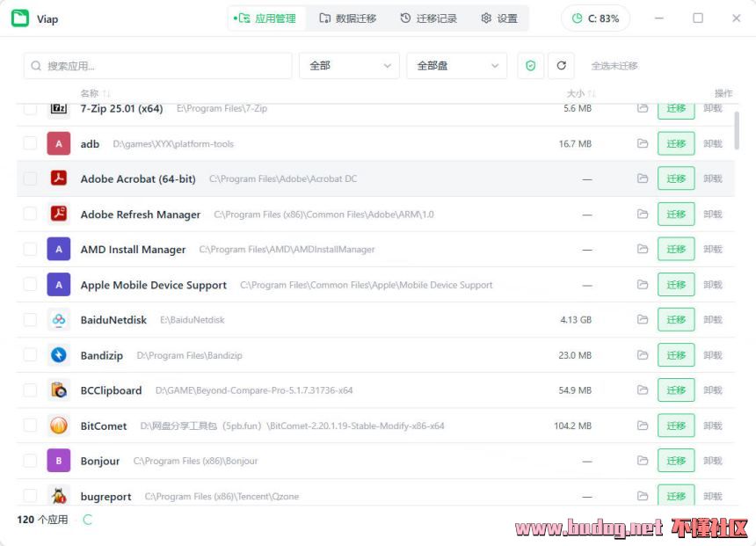
Task: Tick the checkbox for AMD Install Manager
Action: coord(30,249)
